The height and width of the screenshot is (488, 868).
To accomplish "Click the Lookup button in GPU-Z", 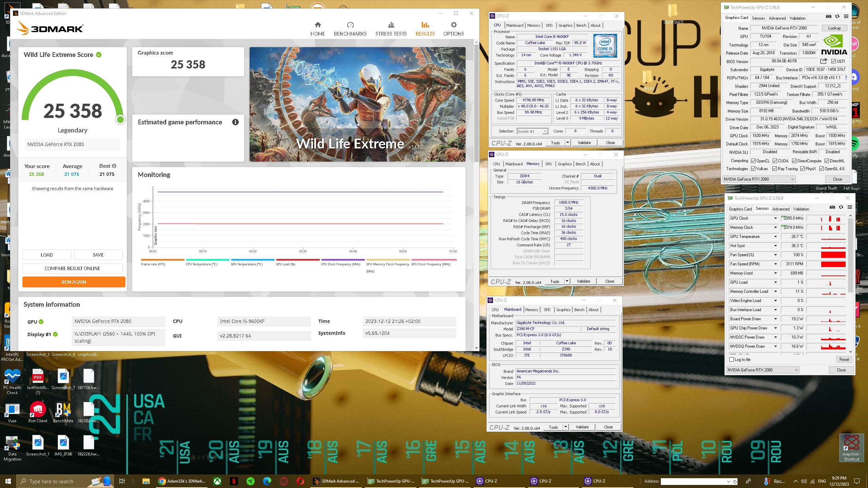I will point(834,28).
